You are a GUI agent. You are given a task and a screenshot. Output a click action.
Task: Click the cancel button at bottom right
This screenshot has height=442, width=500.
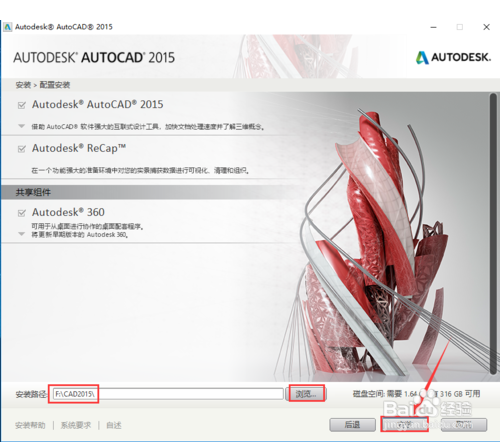pos(464,425)
